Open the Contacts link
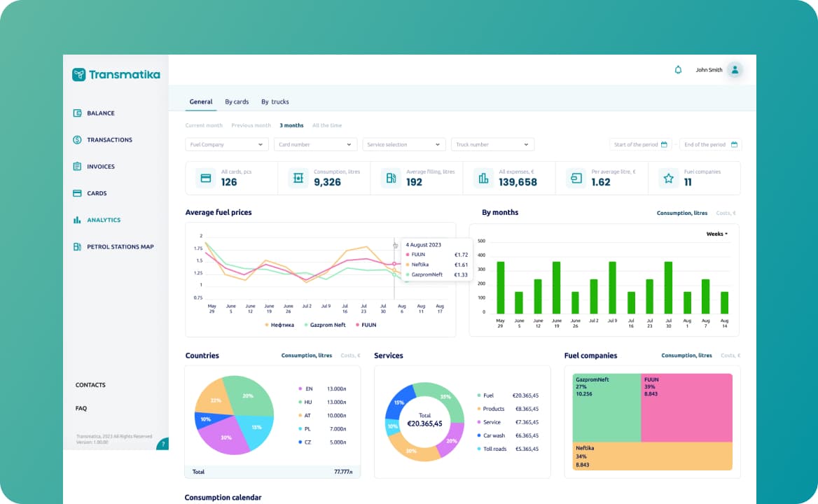Image resolution: width=818 pixels, height=504 pixels. point(90,384)
